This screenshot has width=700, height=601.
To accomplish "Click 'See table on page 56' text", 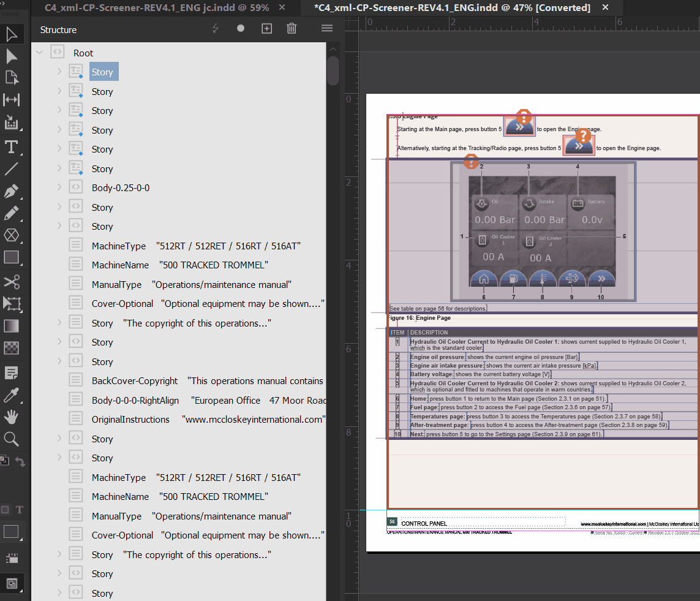I will point(437,309).
